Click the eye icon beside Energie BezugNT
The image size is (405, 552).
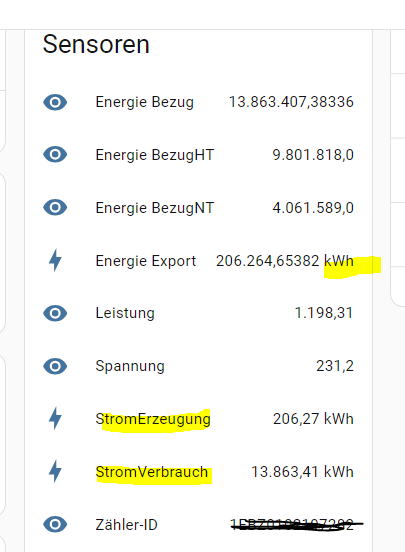[x=55, y=207]
